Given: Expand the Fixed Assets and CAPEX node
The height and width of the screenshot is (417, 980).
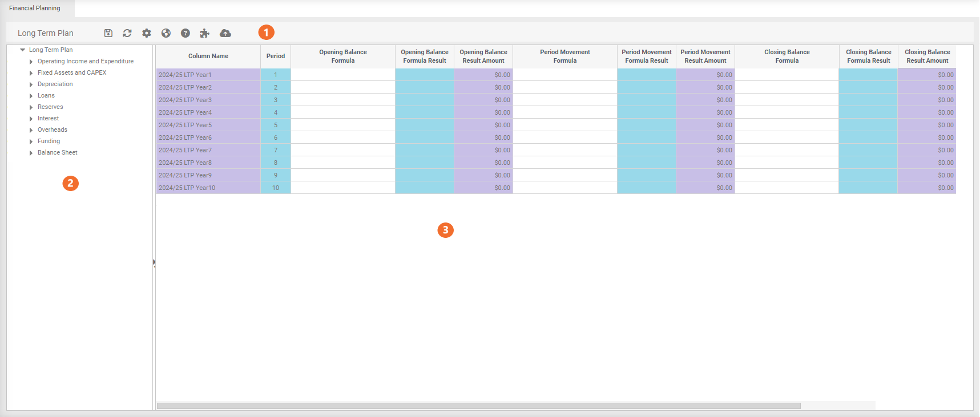Looking at the screenshot, I should point(31,73).
